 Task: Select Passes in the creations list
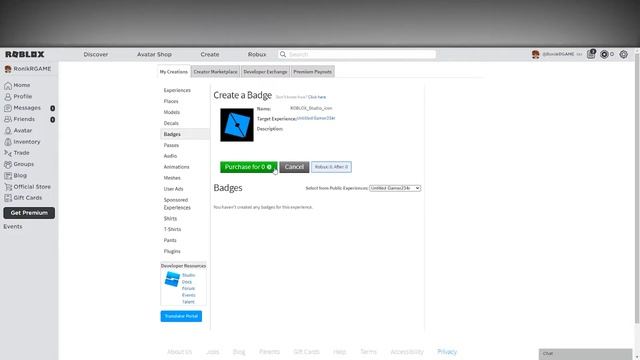tap(171, 145)
